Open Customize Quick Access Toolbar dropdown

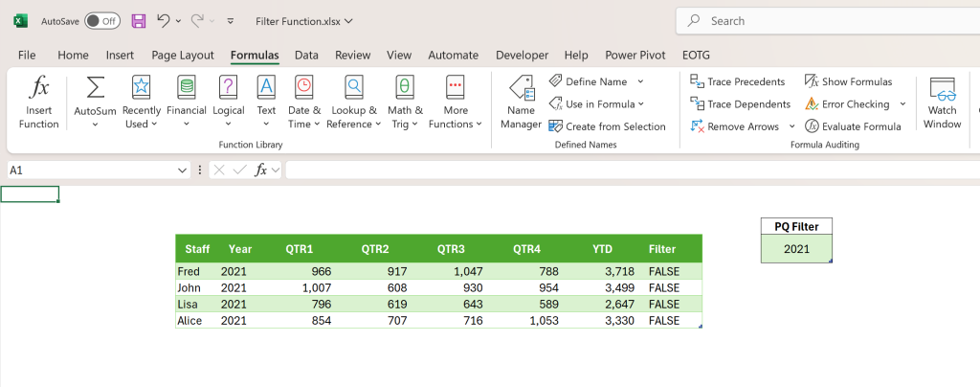(231, 21)
